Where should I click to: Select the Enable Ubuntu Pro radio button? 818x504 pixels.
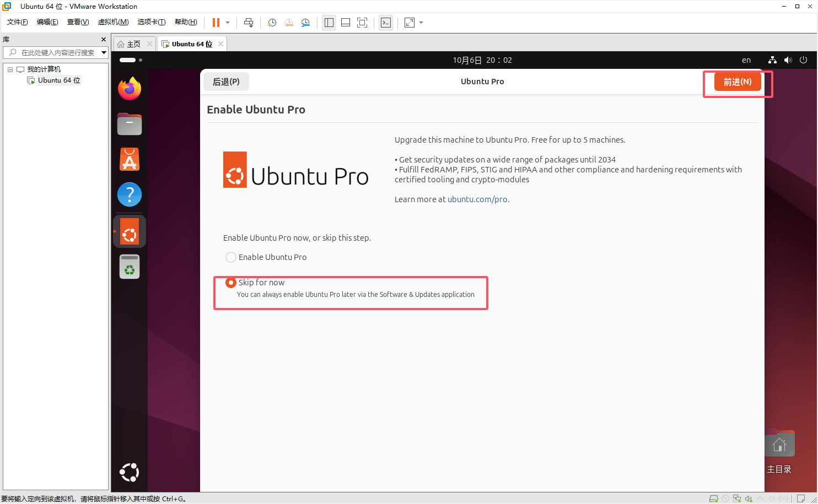(231, 257)
